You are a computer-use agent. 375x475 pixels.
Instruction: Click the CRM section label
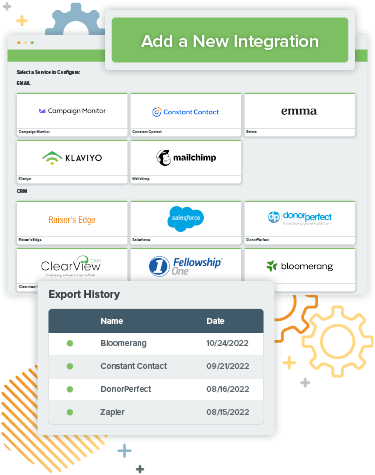click(x=22, y=191)
